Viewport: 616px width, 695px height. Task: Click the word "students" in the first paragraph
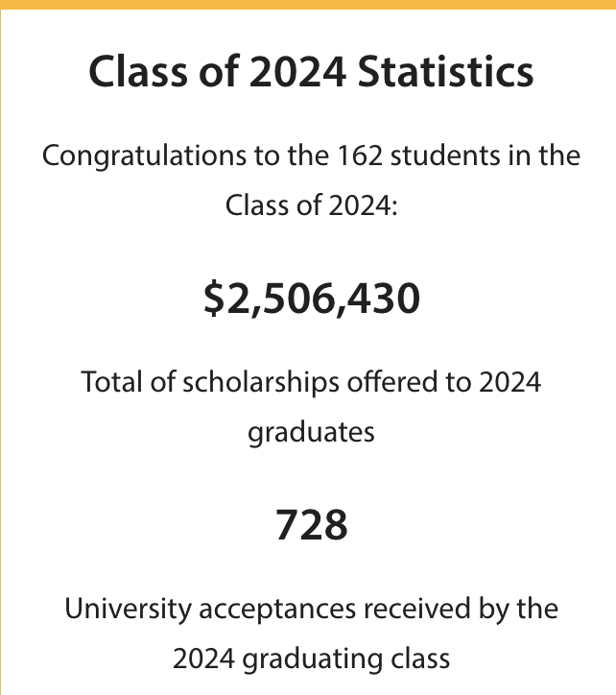(445, 156)
